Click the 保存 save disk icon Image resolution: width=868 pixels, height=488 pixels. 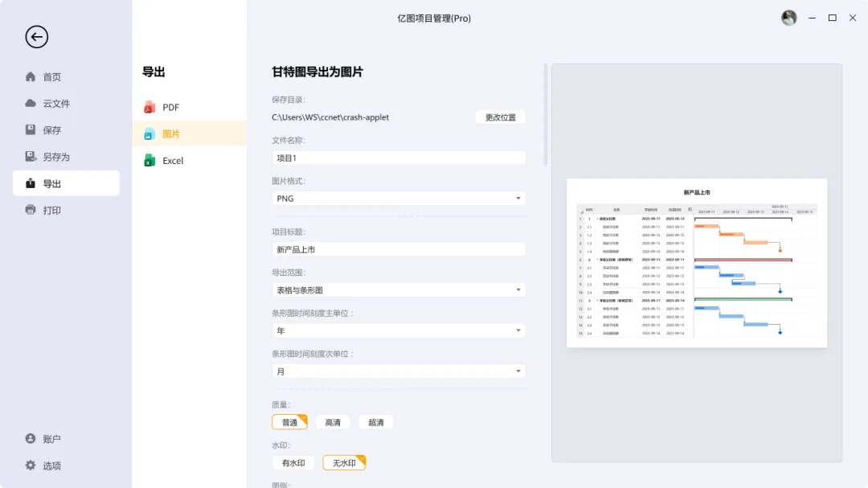[x=31, y=130]
